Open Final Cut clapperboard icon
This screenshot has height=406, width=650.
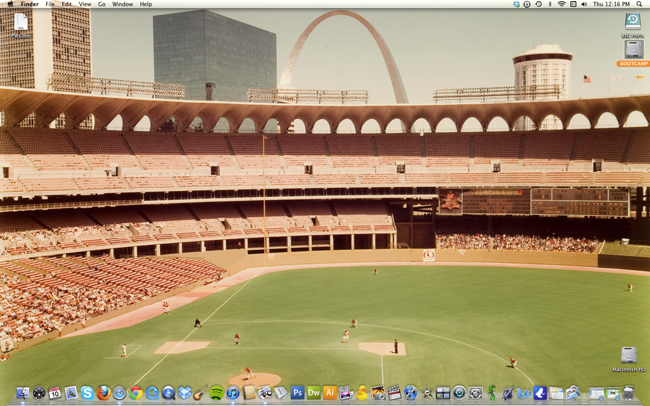pos(394,392)
